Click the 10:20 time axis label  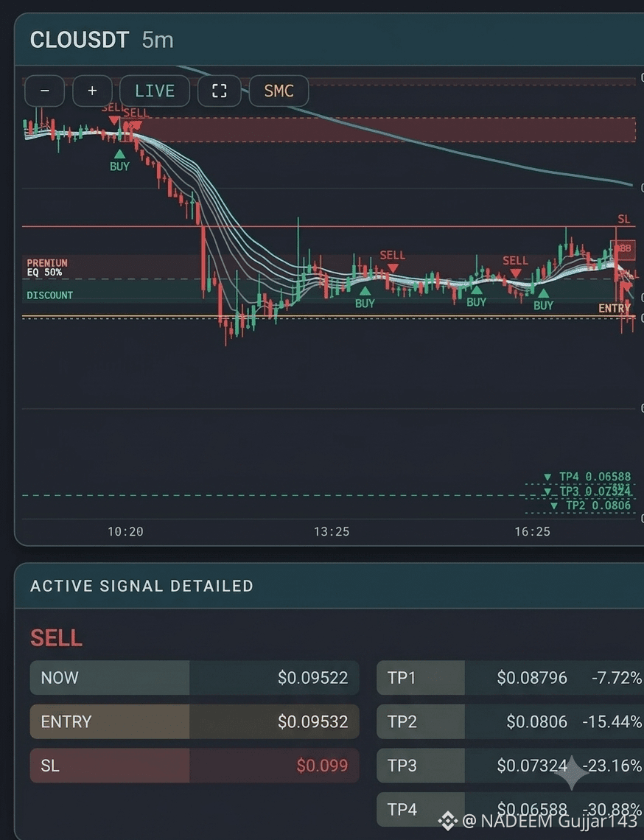pyautogui.click(x=125, y=531)
